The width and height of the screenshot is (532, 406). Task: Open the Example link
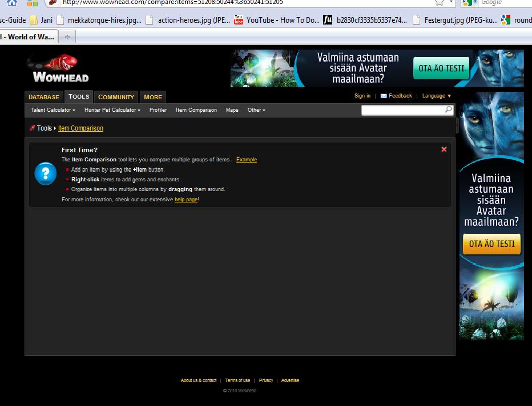[x=247, y=160]
